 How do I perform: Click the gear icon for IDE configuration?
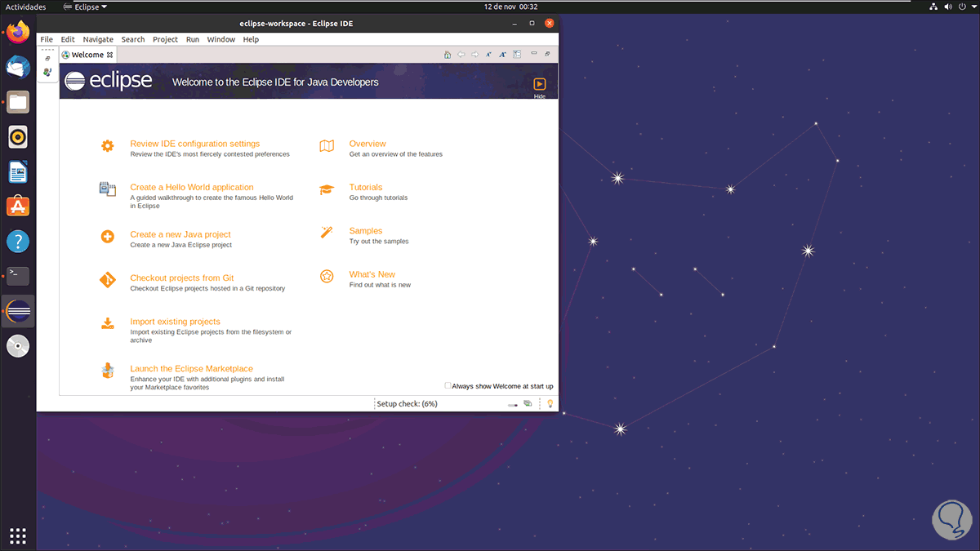(108, 146)
